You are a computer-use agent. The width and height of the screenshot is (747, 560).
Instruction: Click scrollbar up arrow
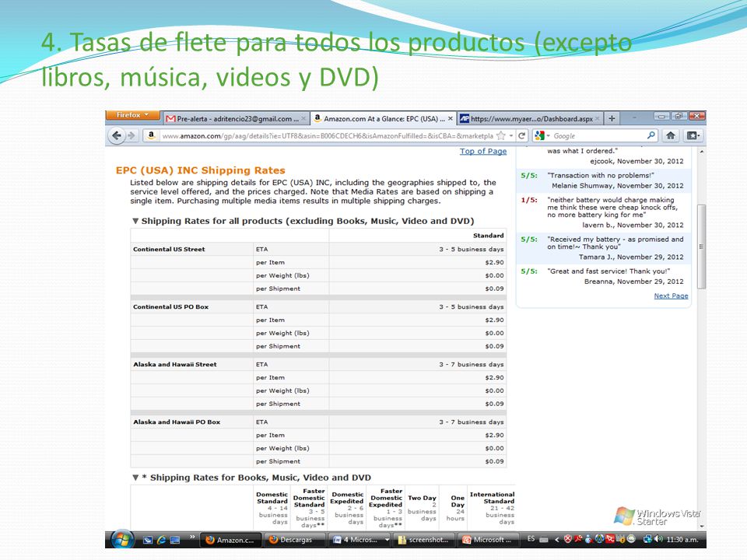(x=701, y=152)
